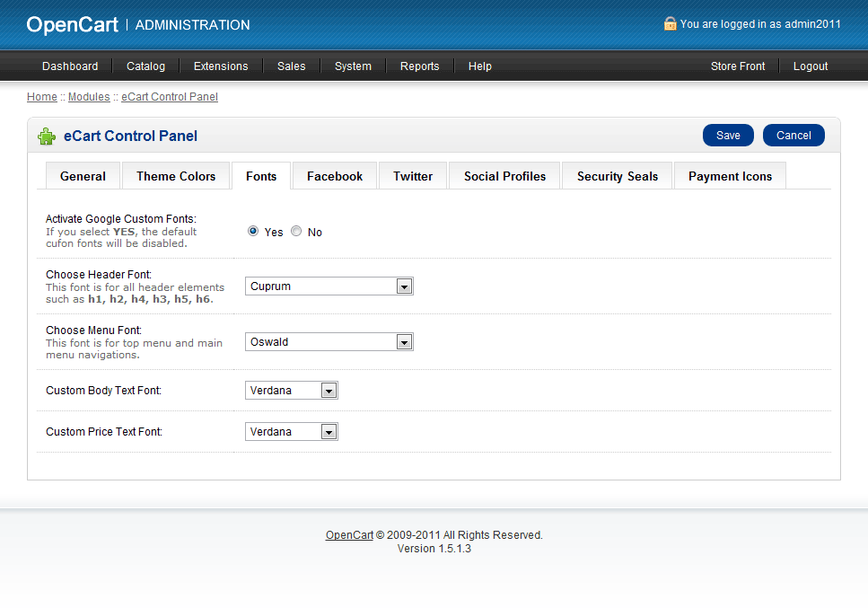868x608 pixels.
Task: Open the Reports menu
Action: coord(419,66)
